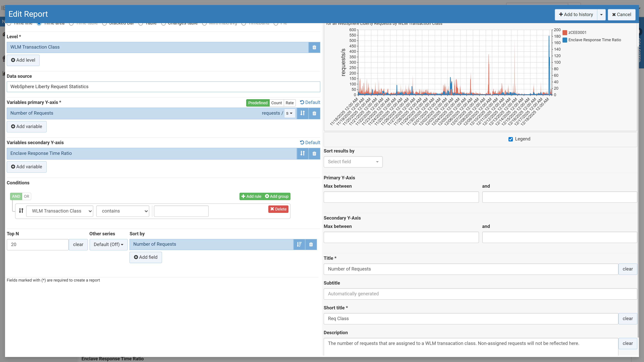Viewport: 644px width, 362px height.
Task: Clear the Title field
Action: [628, 269]
